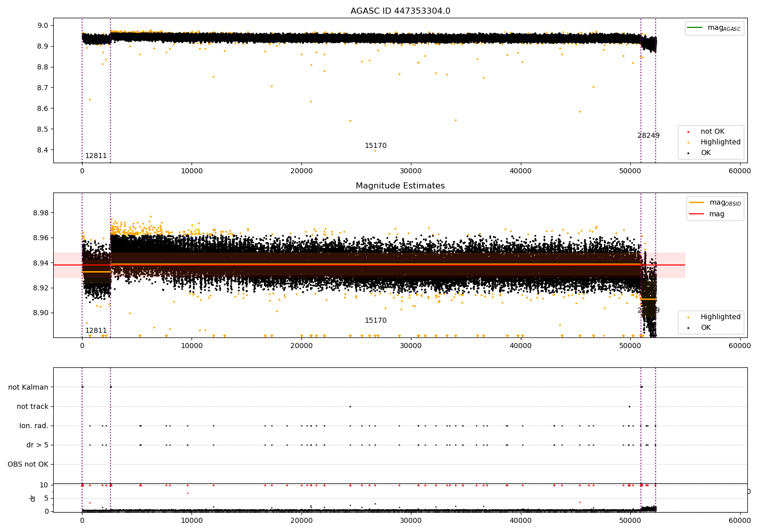The width and height of the screenshot is (760, 532).
Task: Click the '12811' annotation in the top plot
Action: pos(96,156)
